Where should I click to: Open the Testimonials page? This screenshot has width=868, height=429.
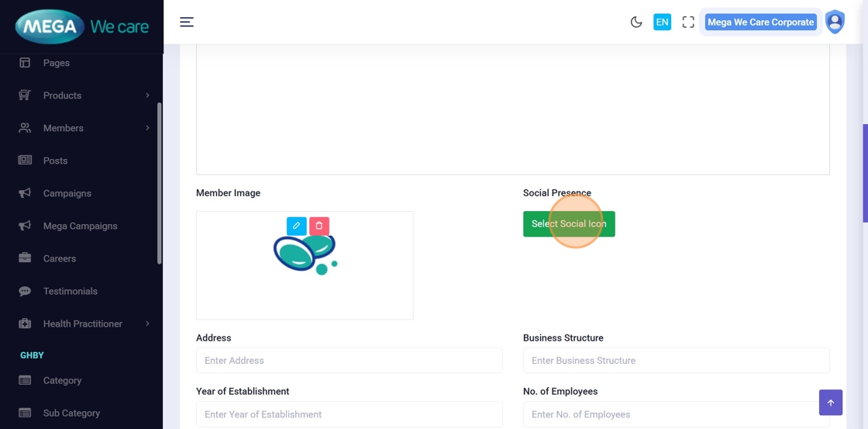[70, 291]
